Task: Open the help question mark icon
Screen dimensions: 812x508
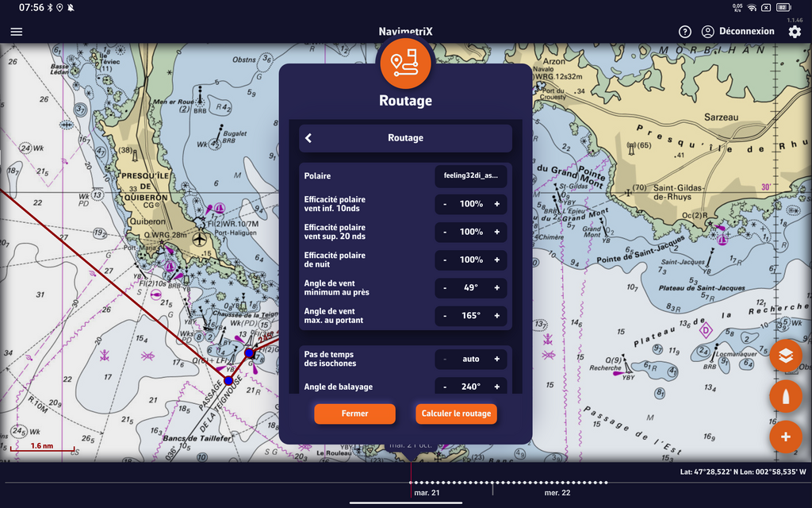Action: coord(685,32)
